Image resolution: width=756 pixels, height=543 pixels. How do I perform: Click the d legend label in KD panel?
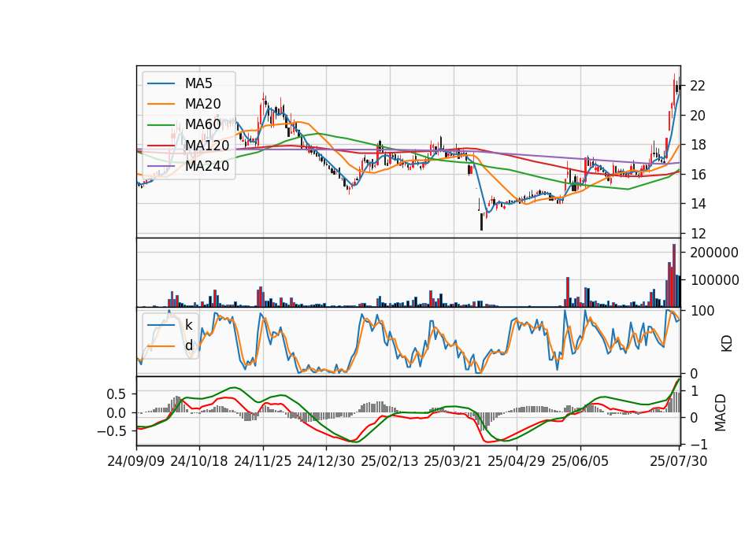[x=189, y=345]
